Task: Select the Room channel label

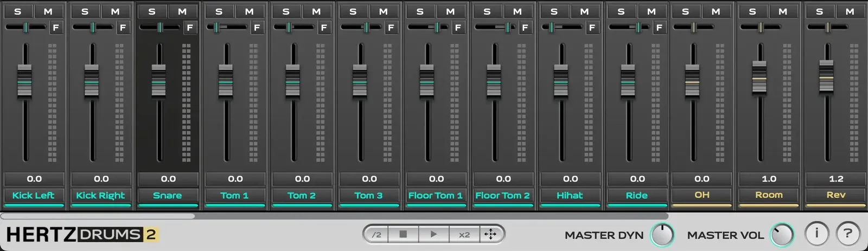Action: click(x=769, y=195)
